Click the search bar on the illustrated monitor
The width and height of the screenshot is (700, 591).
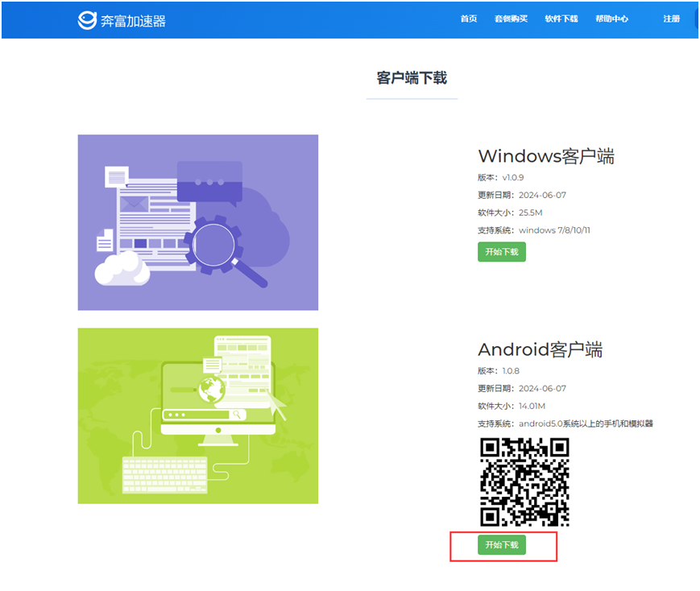[x=204, y=415]
